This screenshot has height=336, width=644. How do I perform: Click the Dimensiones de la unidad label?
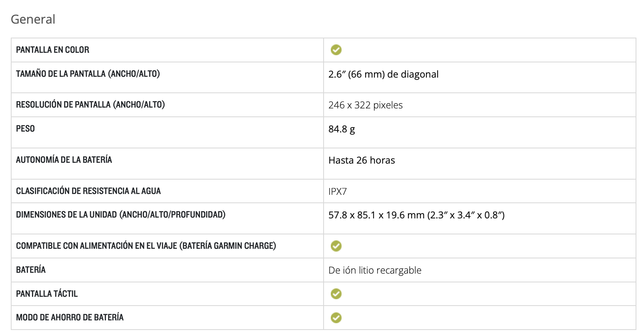point(120,215)
